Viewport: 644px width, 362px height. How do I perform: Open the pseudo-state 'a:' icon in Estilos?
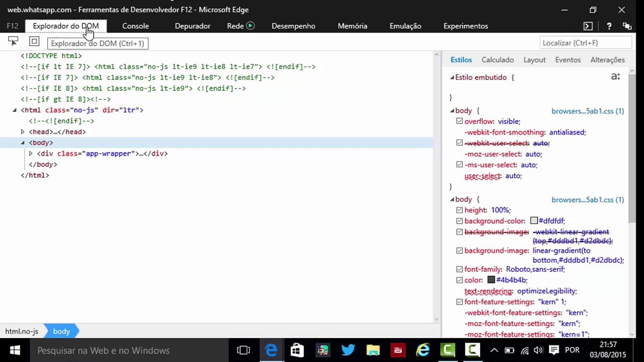(x=615, y=76)
